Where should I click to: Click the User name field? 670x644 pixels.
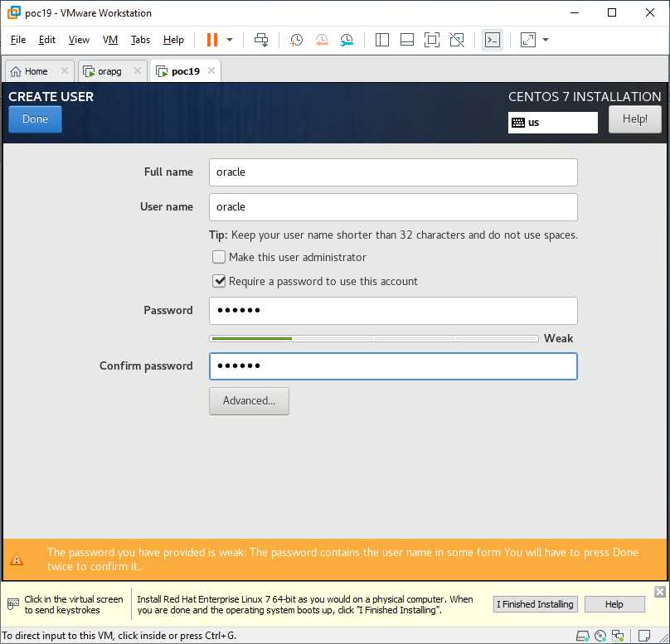tap(393, 207)
